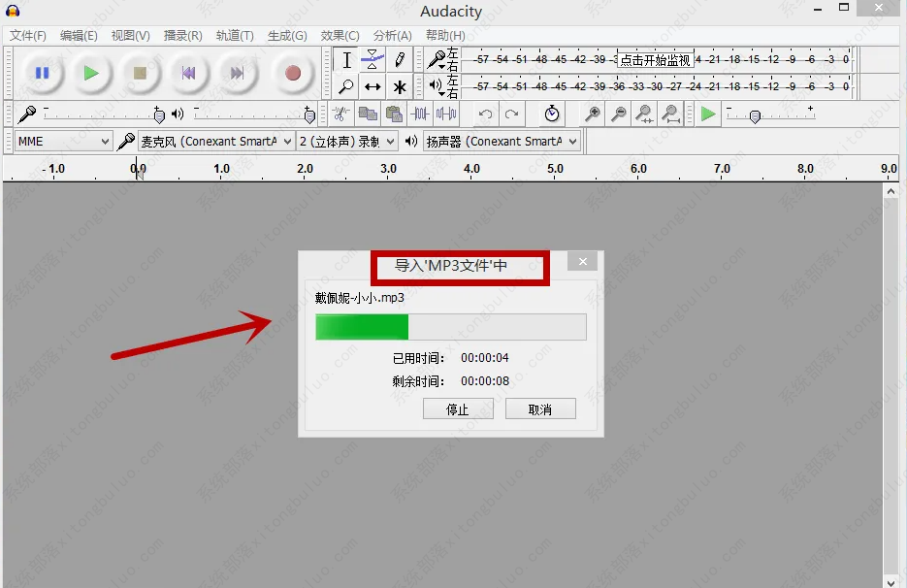Click the playback speed slider handle
Viewport: 907px width, 588px height.
tap(755, 116)
